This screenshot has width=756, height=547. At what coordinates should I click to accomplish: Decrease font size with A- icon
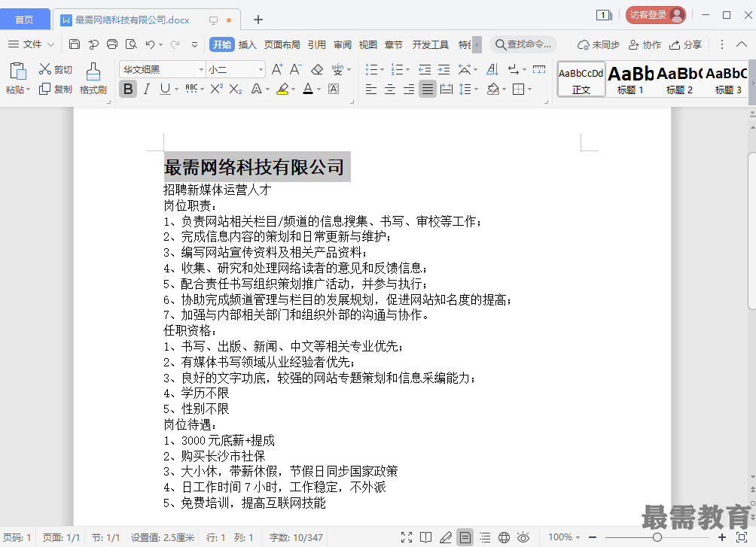coord(296,69)
